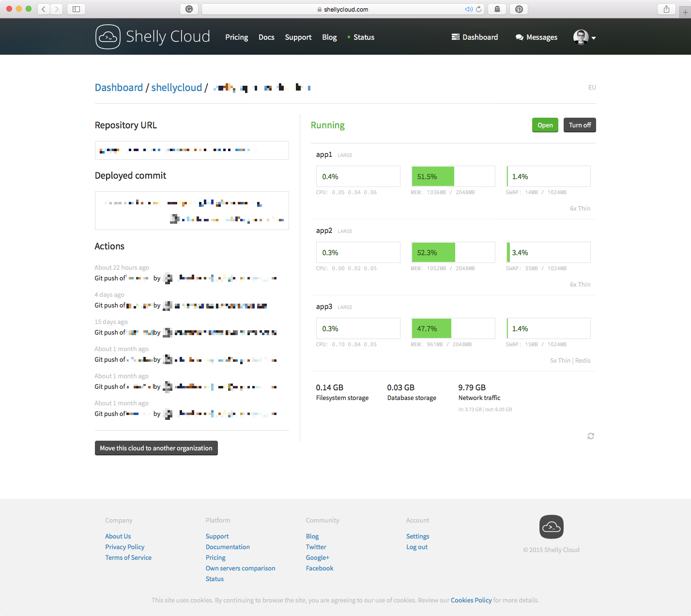Open Documentation footer link
The height and width of the screenshot is (616, 691).
(x=228, y=547)
